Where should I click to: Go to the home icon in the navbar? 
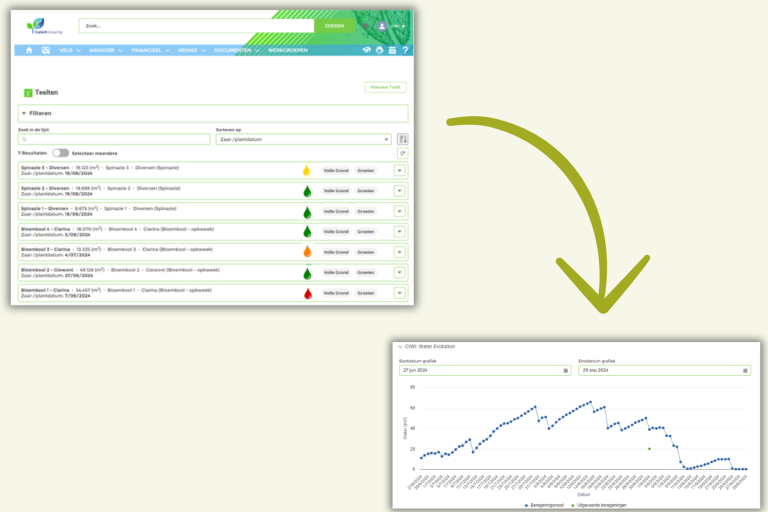pos(29,50)
